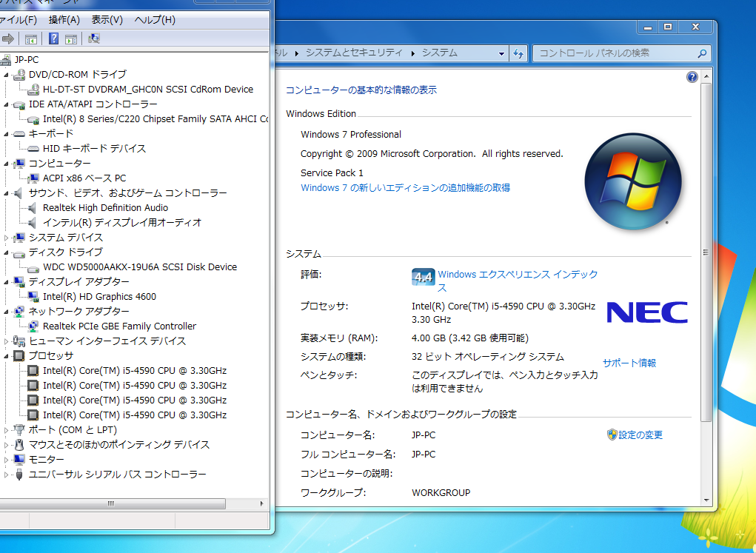Screen dimensions: 756x553
Task: Expand the モニター node
Action: coord(6,460)
